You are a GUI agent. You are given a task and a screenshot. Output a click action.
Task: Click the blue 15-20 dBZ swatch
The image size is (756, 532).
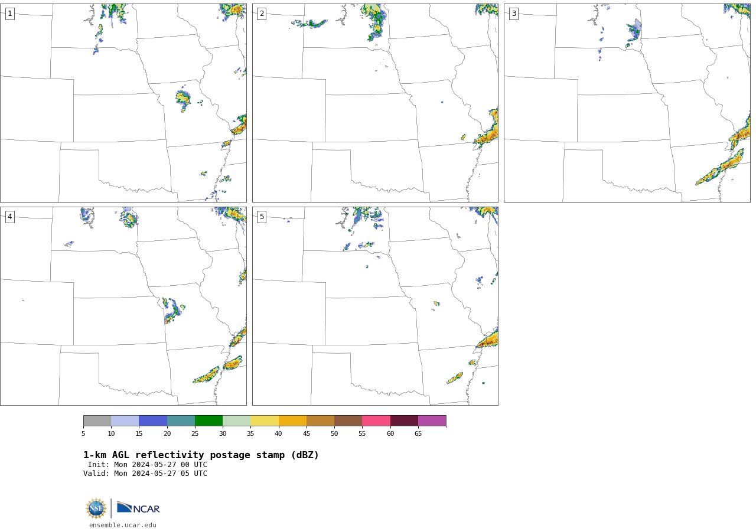[x=153, y=420]
